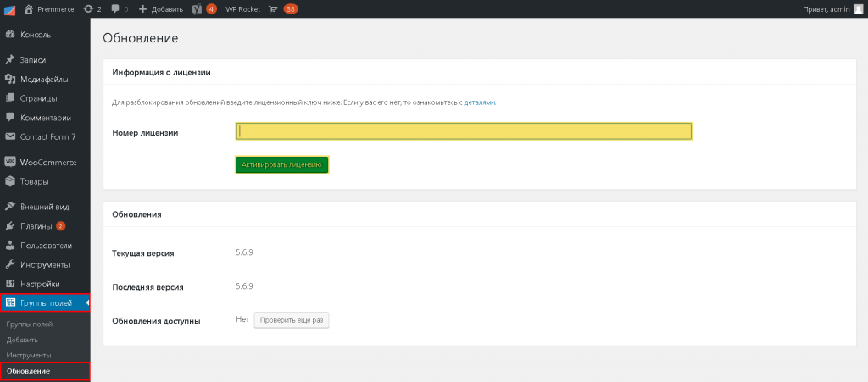Screen dimensions: 868x382
Task: Open the updates counter showing 2
Action: point(92,8)
